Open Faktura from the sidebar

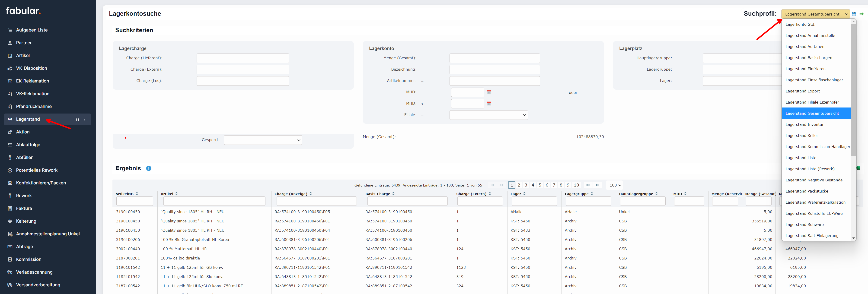pos(24,208)
